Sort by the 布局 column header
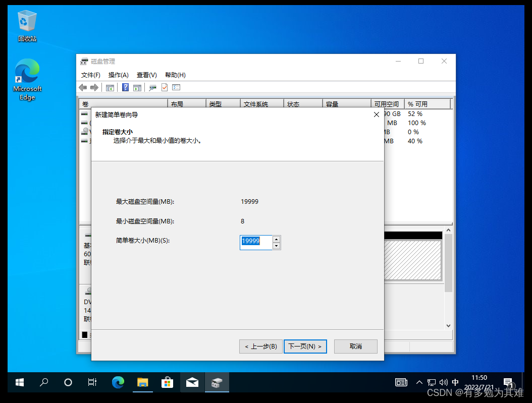 (187, 104)
